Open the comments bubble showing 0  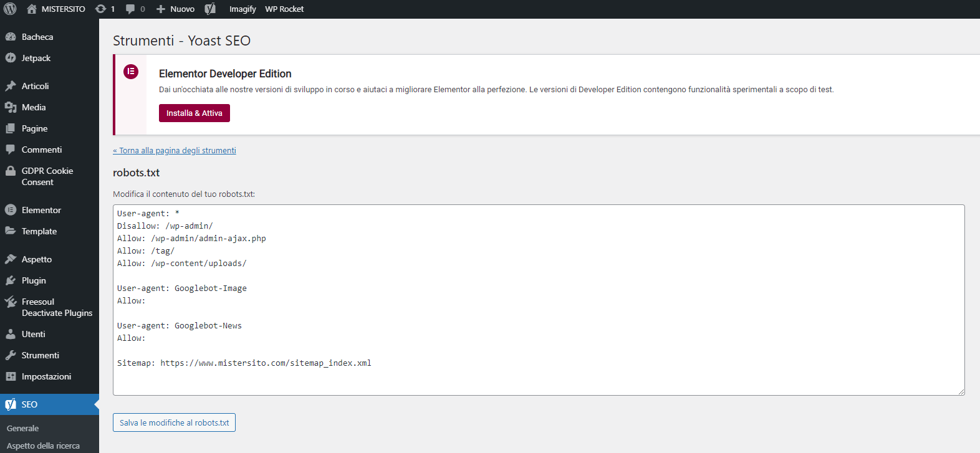click(x=130, y=9)
